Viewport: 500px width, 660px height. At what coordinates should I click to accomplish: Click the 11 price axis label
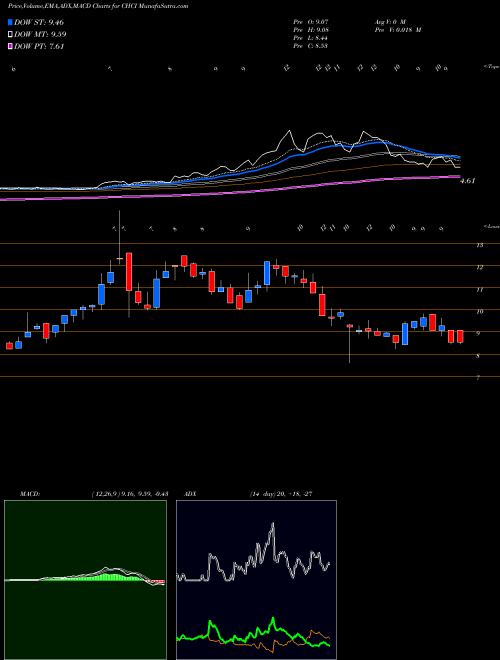[479, 290]
